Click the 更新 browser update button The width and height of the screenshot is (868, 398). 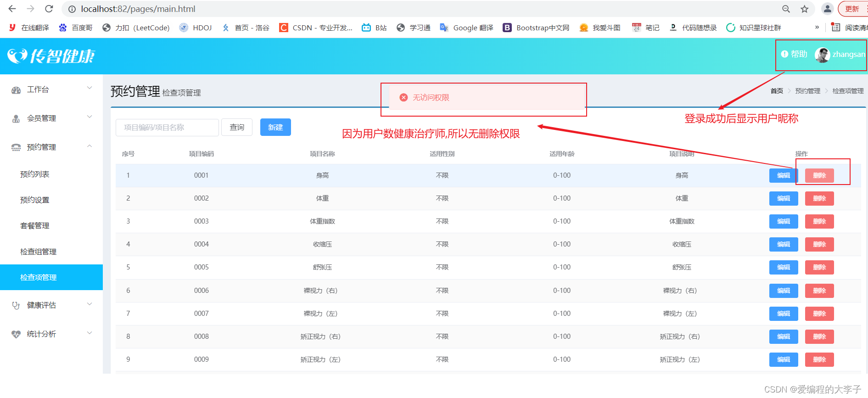coord(853,9)
